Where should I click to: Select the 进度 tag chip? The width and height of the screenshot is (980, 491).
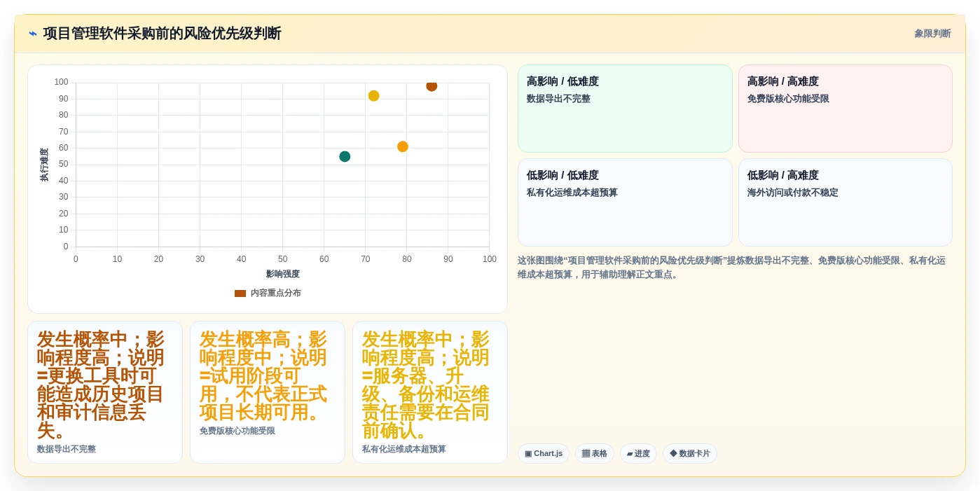click(638, 454)
